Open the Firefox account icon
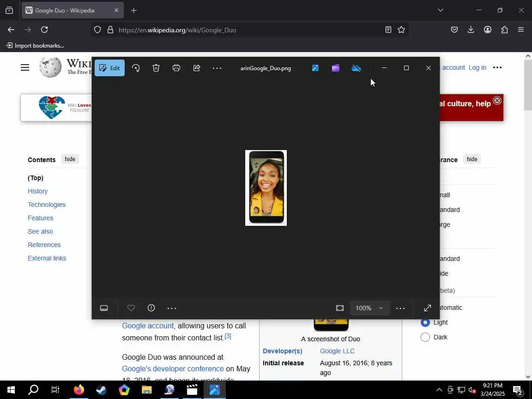The height and width of the screenshot is (399, 532). pos(488,30)
